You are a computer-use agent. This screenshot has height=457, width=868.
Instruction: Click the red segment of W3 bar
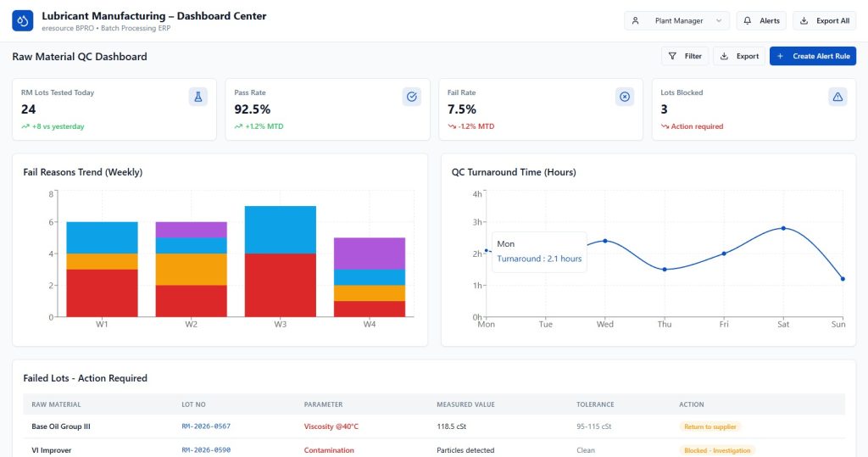pos(280,285)
